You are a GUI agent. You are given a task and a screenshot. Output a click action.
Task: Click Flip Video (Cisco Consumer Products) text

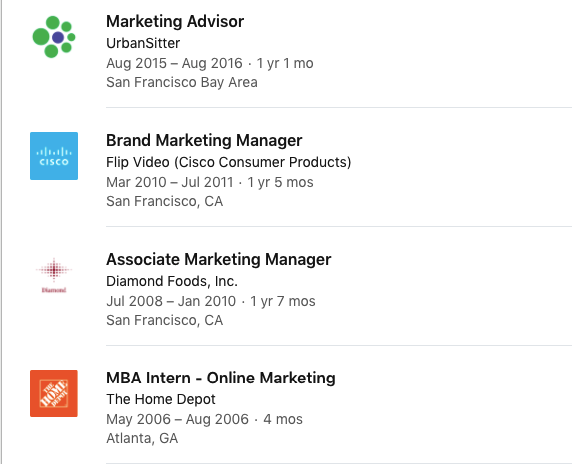[x=228, y=162]
